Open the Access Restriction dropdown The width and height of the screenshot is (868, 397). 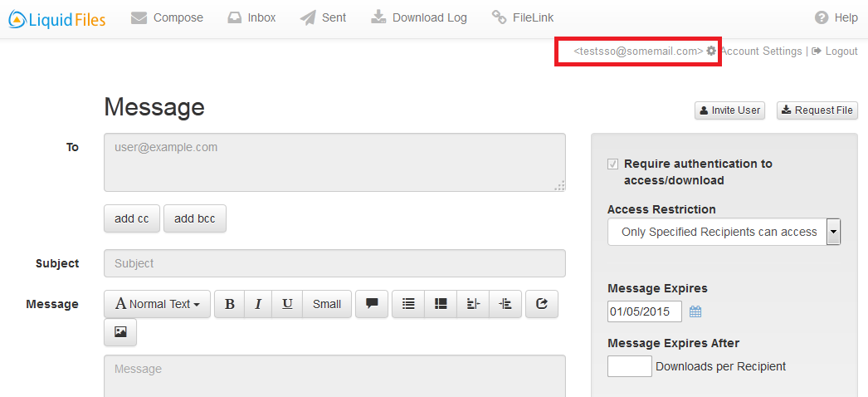[724, 232]
